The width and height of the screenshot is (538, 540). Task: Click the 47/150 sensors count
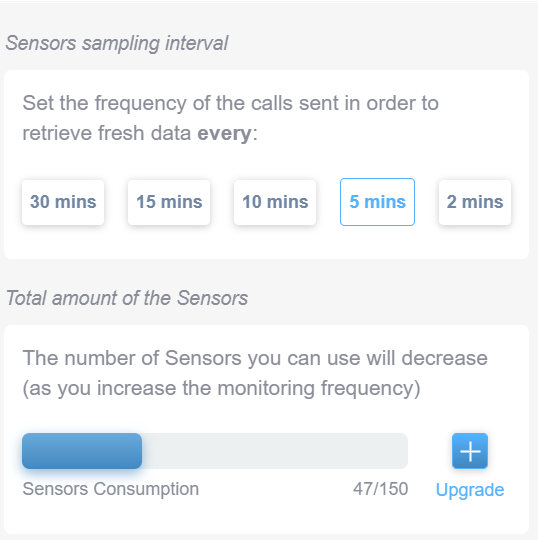click(x=381, y=489)
